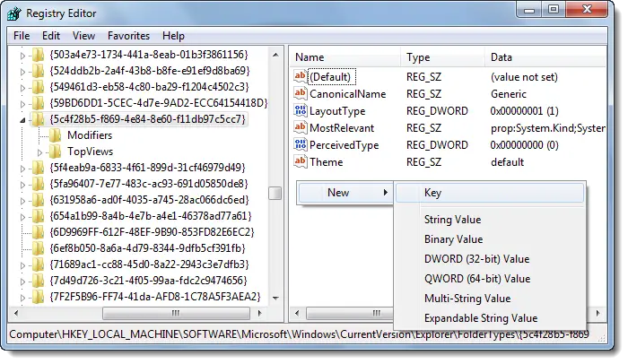This screenshot has width=628, height=364.
Task: Choose Key from the New submenu
Action: 490,193
